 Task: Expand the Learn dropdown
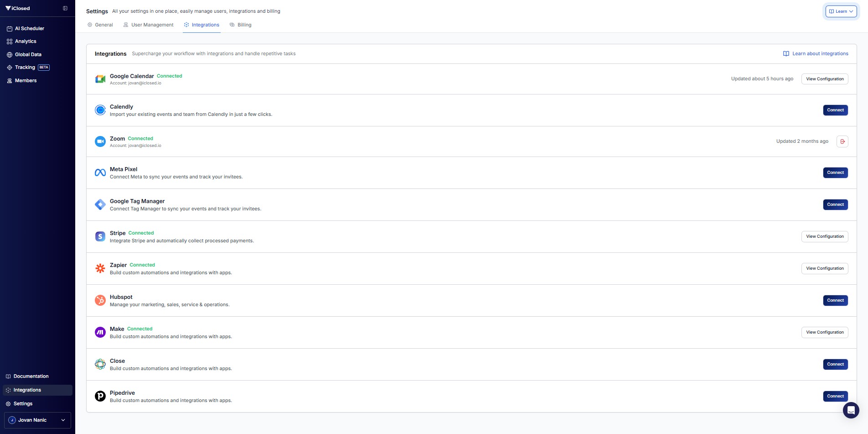click(841, 11)
